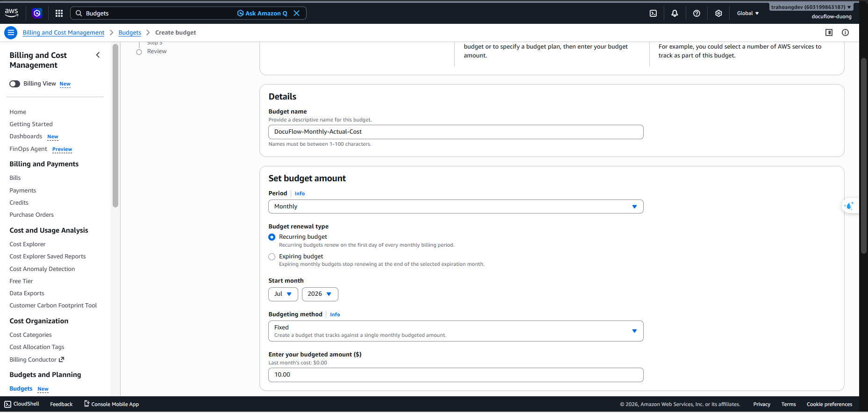Open the Terms footer link
868x413 pixels.
pos(789,404)
